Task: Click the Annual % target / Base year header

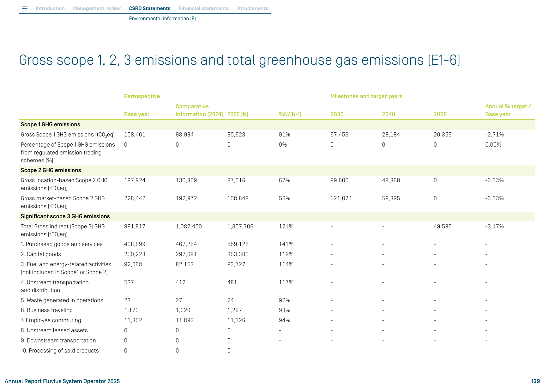Action: click(x=508, y=110)
